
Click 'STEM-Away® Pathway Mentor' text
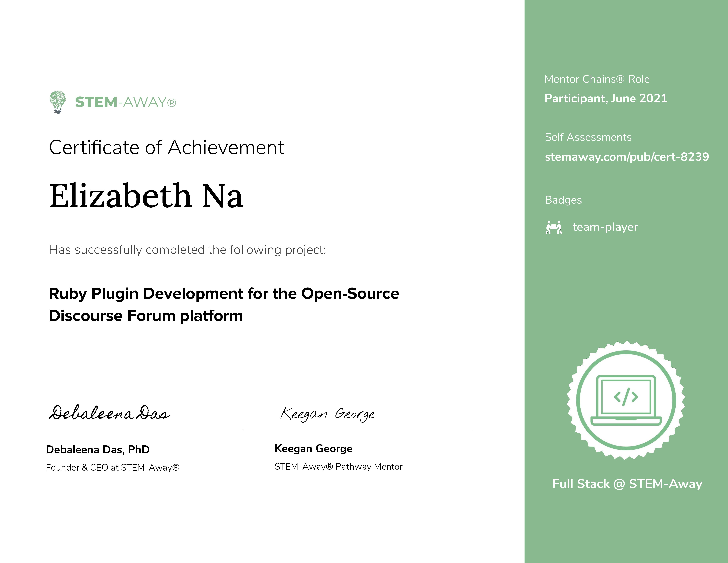339,467
